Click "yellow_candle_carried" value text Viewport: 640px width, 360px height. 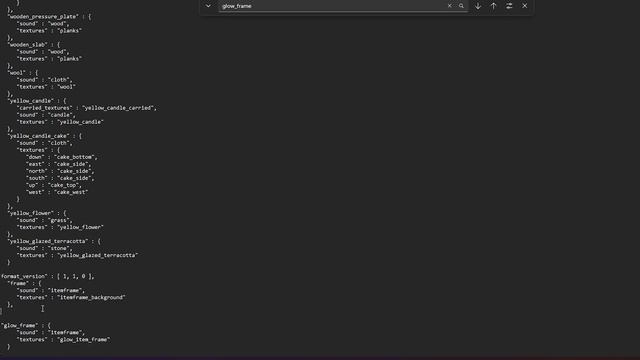pos(119,108)
